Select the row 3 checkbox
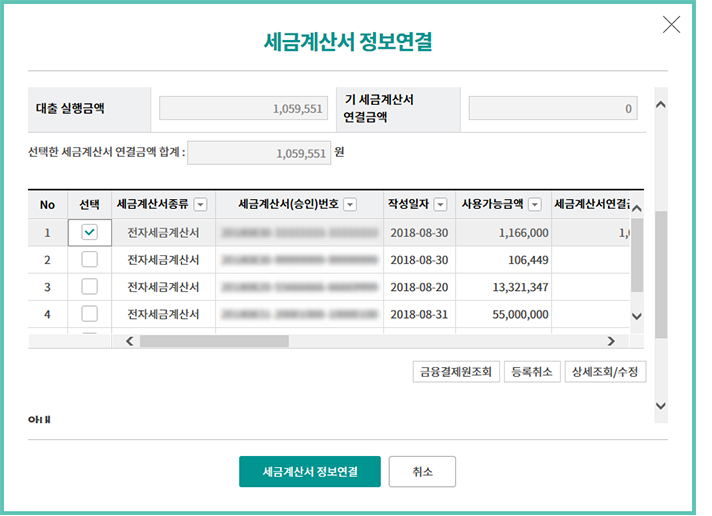The image size is (712, 516). (x=90, y=287)
